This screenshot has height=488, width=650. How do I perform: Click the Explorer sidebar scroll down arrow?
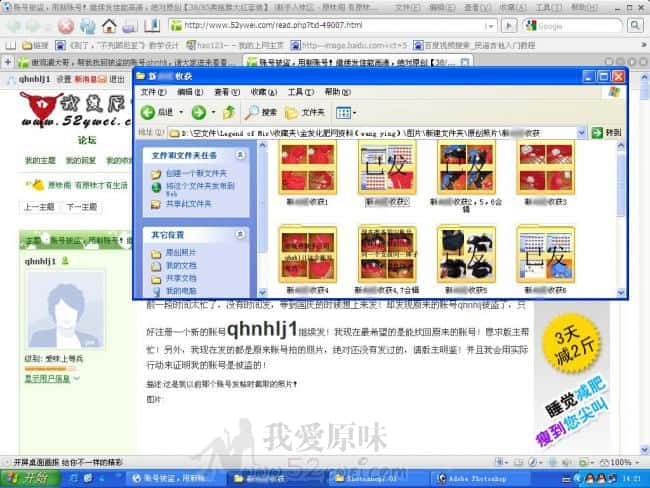pyautogui.click(x=262, y=293)
